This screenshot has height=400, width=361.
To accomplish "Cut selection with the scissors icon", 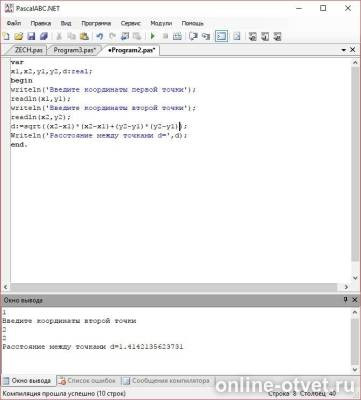I will [59, 36].
